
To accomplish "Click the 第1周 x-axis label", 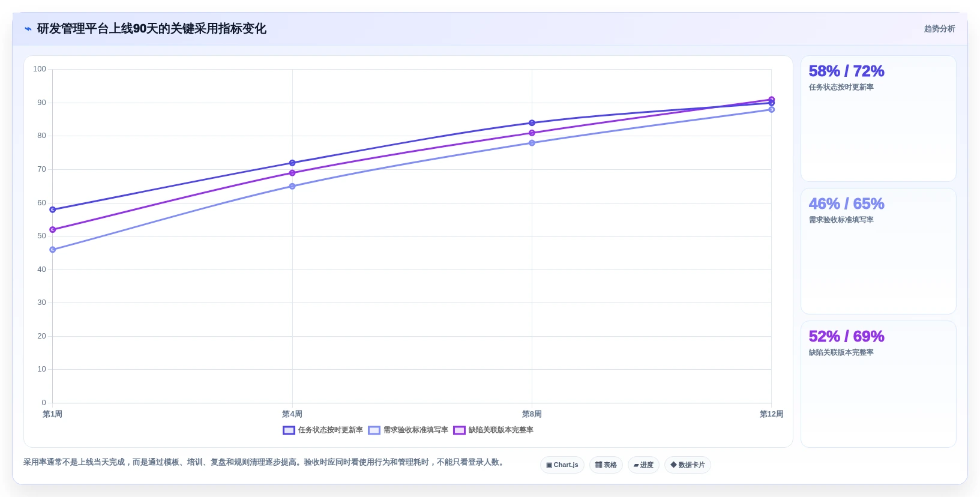I will coord(52,414).
